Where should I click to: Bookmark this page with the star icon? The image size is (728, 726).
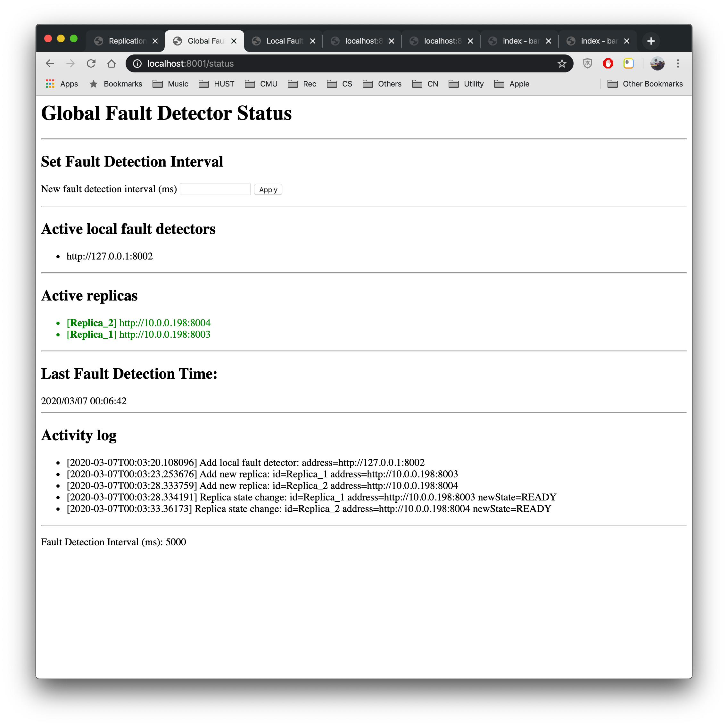click(562, 64)
